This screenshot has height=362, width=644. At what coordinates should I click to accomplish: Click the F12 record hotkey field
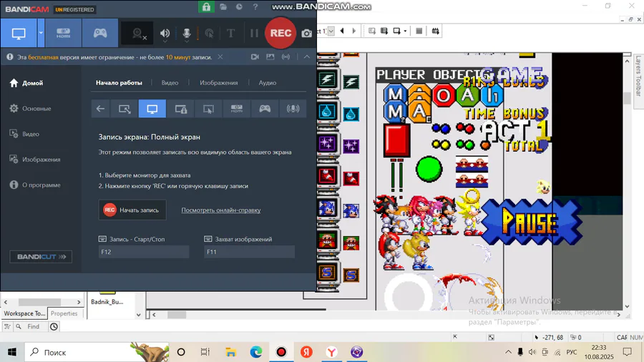(x=144, y=252)
